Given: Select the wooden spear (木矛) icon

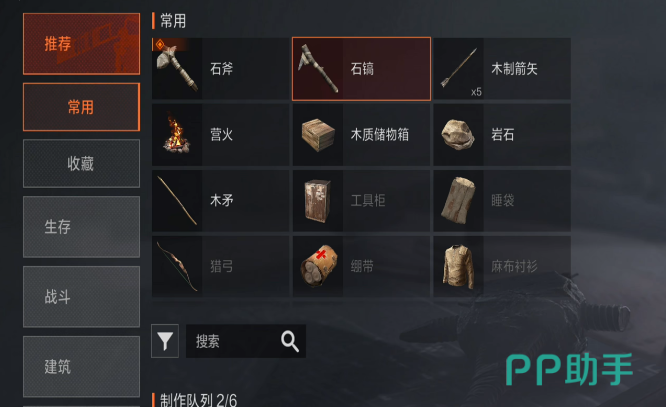Looking at the screenshot, I should point(177,201).
